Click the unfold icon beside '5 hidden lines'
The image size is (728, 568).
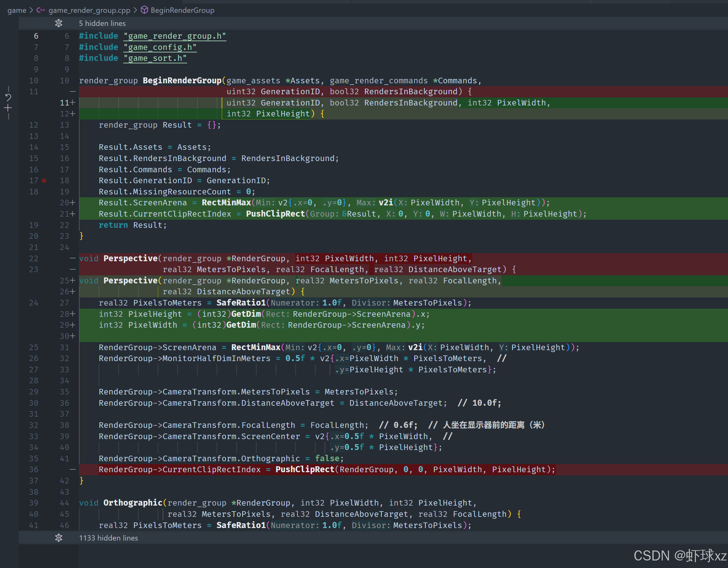[x=59, y=23]
